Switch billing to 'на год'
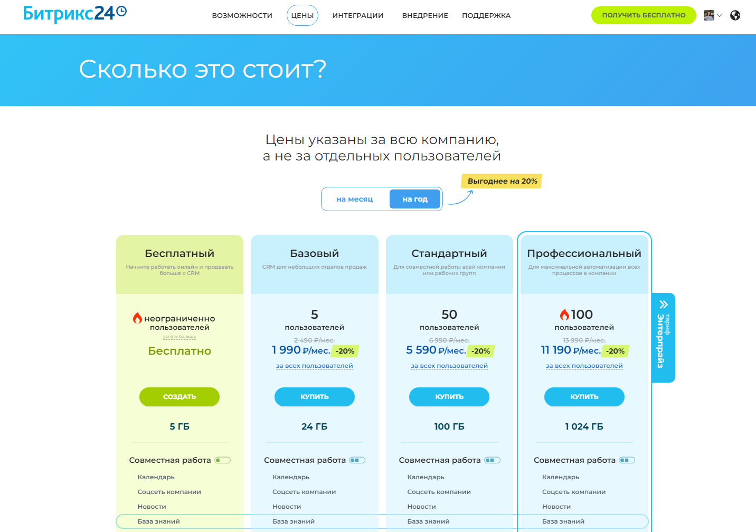Image resolution: width=756 pixels, height=532 pixels. 415,199
